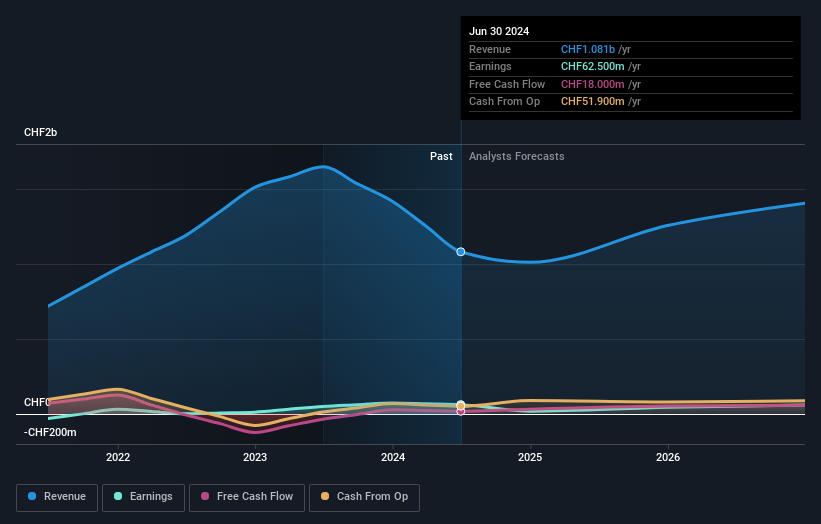Click the 2023 x-axis label
This screenshot has width=821, height=524.
pos(255,457)
